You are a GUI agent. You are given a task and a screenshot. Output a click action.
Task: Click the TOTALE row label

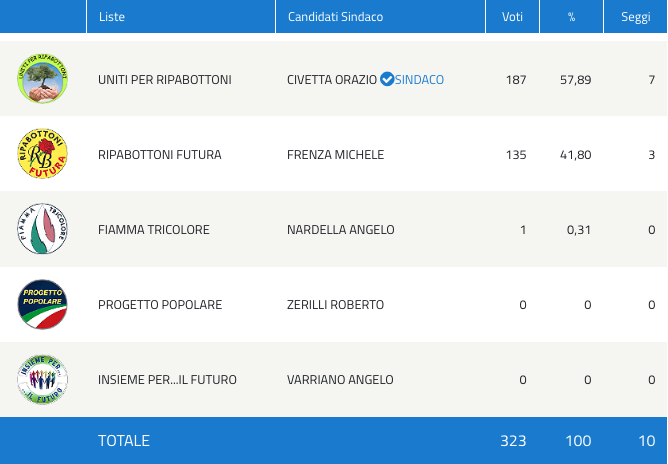pyautogui.click(x=124, y=441)
